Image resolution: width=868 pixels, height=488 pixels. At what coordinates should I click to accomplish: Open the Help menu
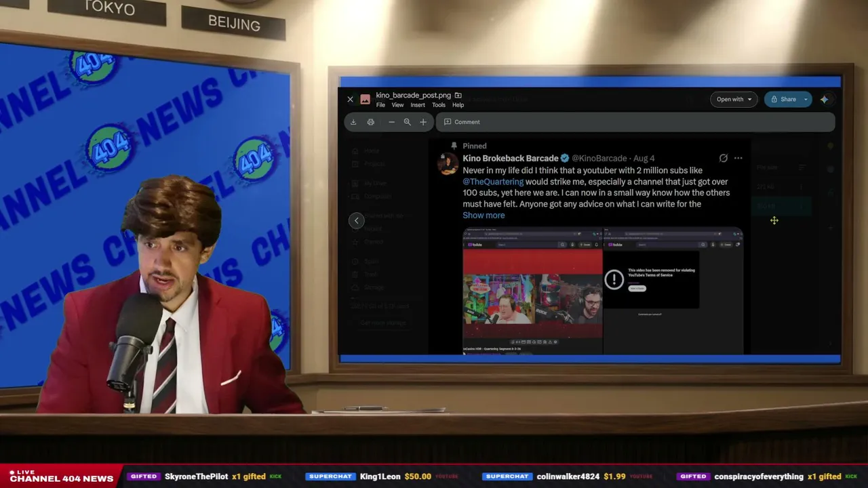(458, 105)
